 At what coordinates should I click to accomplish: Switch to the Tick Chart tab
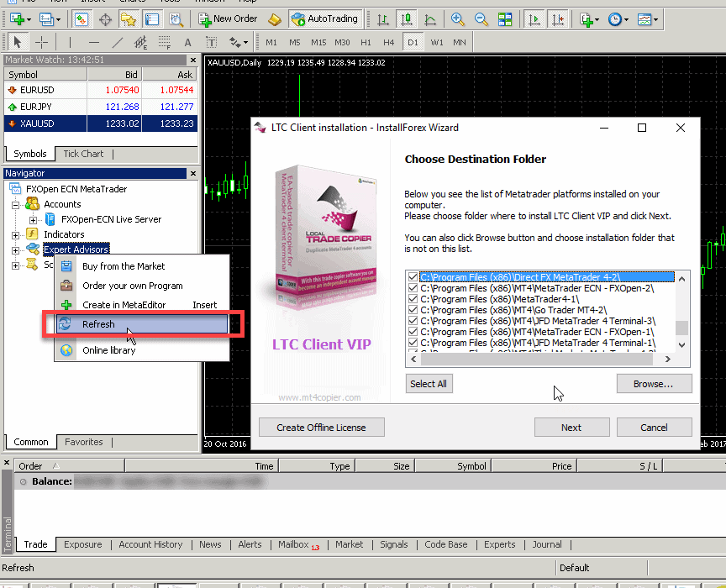tap(83, 154)
